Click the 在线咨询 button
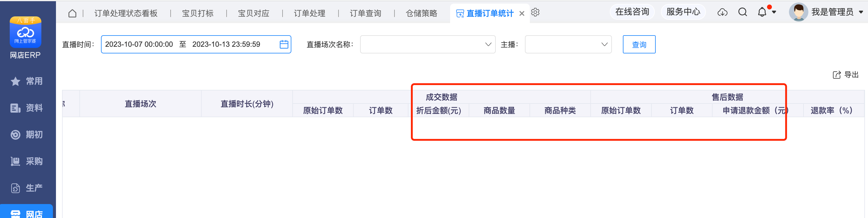 click(x=632, y=12)
